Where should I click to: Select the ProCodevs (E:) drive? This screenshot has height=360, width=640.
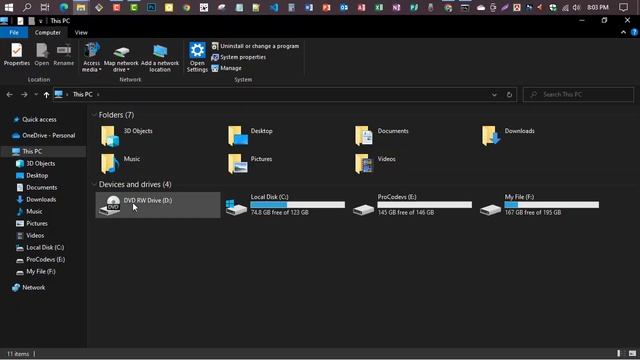pyautogui.click(x=413, y=205)
